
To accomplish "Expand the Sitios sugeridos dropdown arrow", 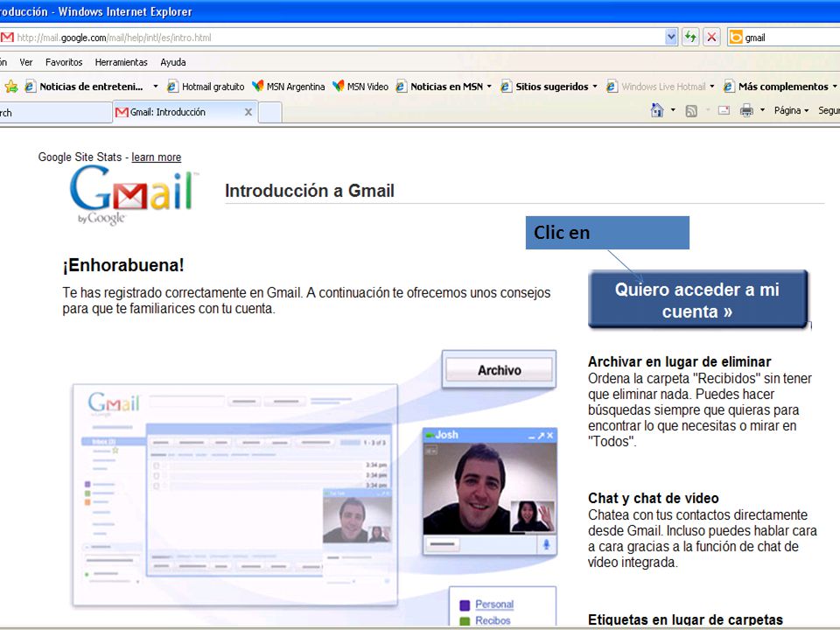I will coord(595,87).
